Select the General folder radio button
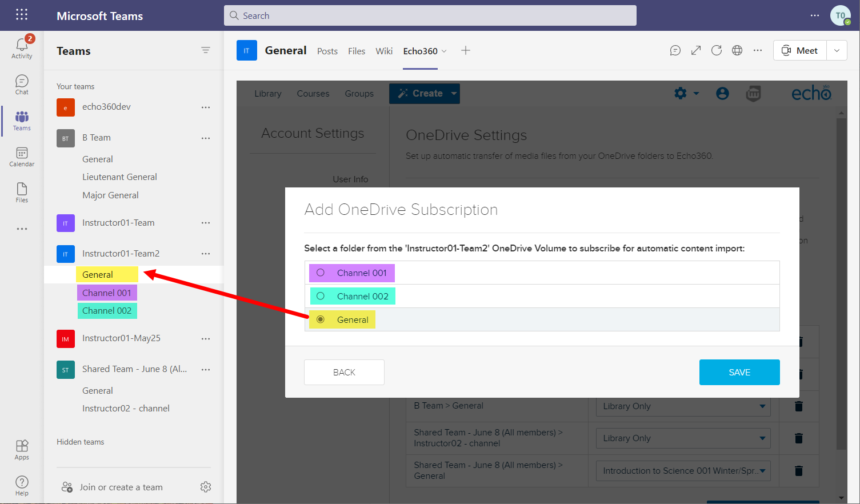The image size is (860, 504). pyautogui.click(x=321, y=319)
